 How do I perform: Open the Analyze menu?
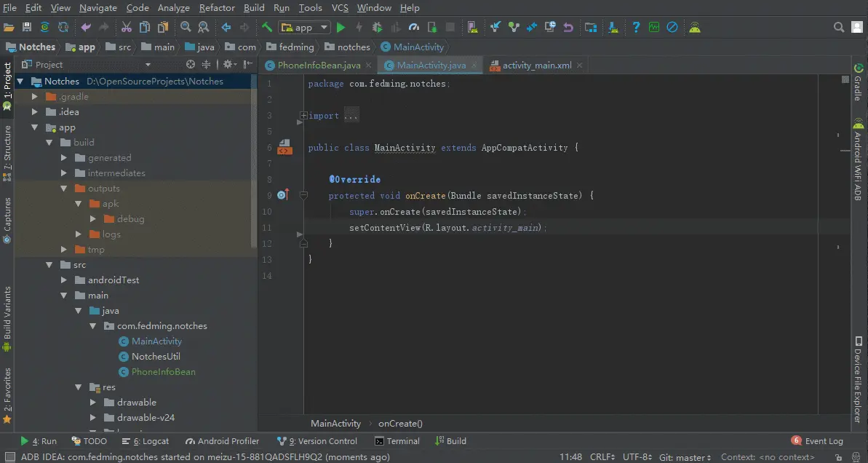point(173,8)
